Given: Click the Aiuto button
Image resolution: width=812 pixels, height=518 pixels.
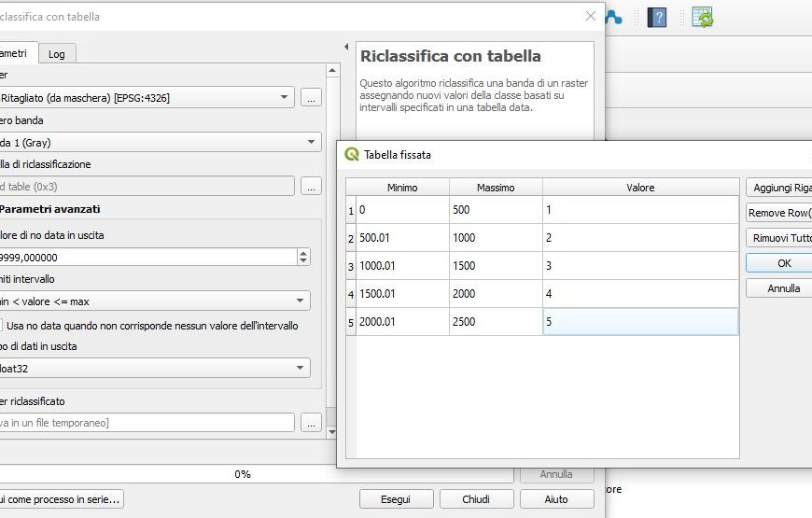Looking at the screenshot, I should [556, 499].
